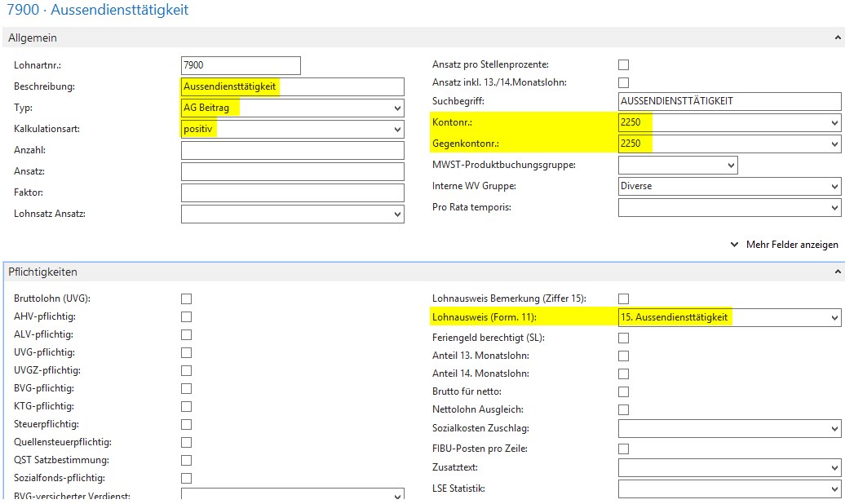Screen dimensions: 845x504
Task: Open the Kalkulationsart dropdown
Action: [x=397, y=130]
